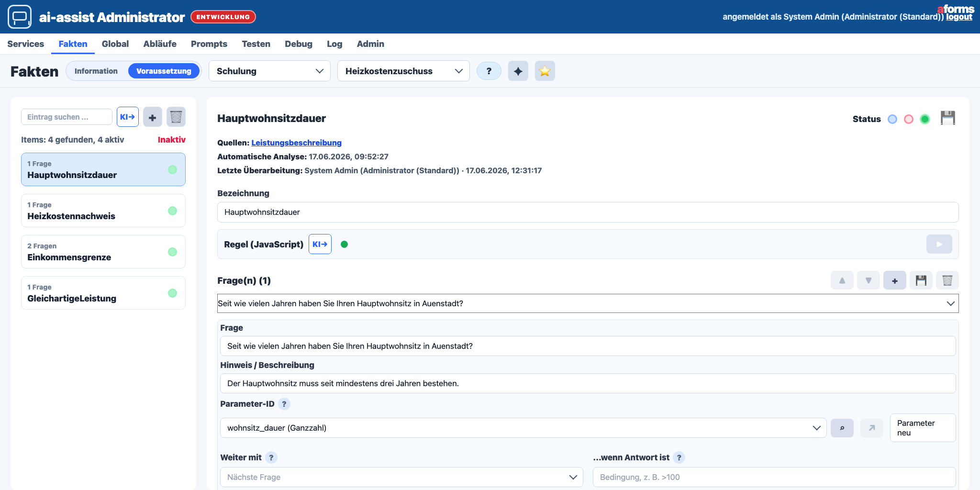Select the Heizkostennachweis list item
This screenshot has width=980, height=490.
tap(103, 211)
